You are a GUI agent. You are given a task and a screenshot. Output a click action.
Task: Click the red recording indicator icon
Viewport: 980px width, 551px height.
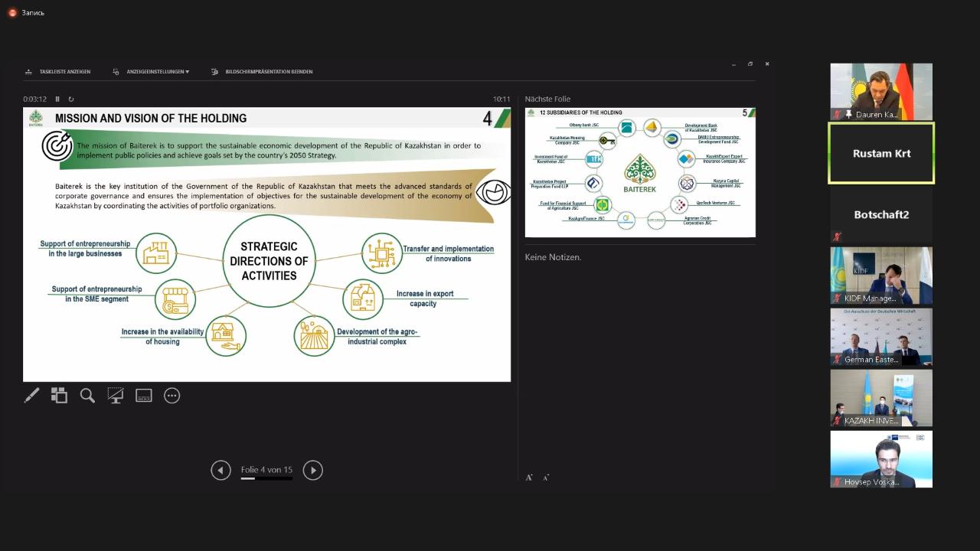(x=12, y=12)
